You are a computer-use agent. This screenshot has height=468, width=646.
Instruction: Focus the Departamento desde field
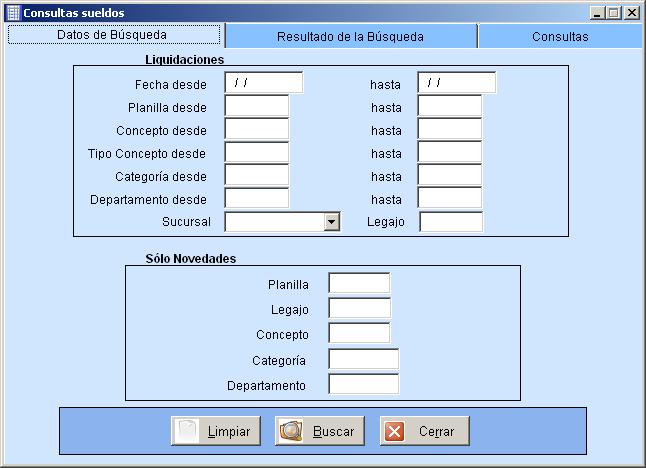pos(256,199)
